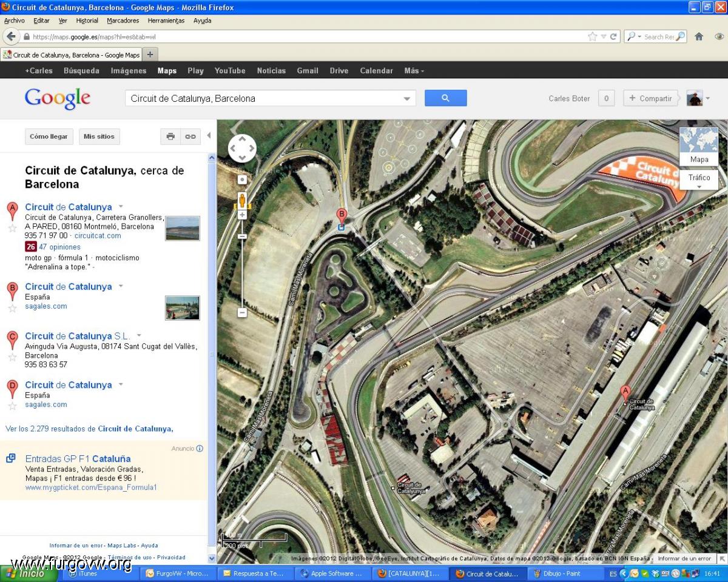Open the Historial menu
This screenshot has height=582, width=728.
(87, 21)
